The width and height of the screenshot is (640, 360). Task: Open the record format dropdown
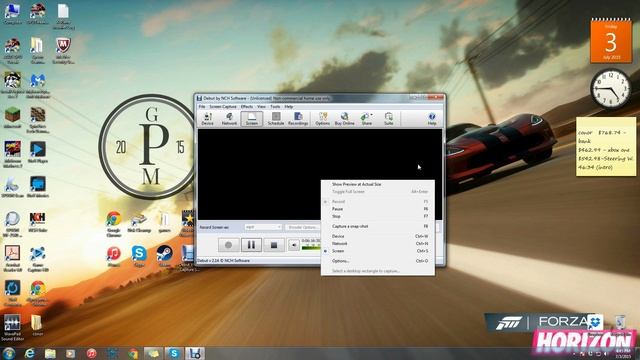tap(263, 227)
